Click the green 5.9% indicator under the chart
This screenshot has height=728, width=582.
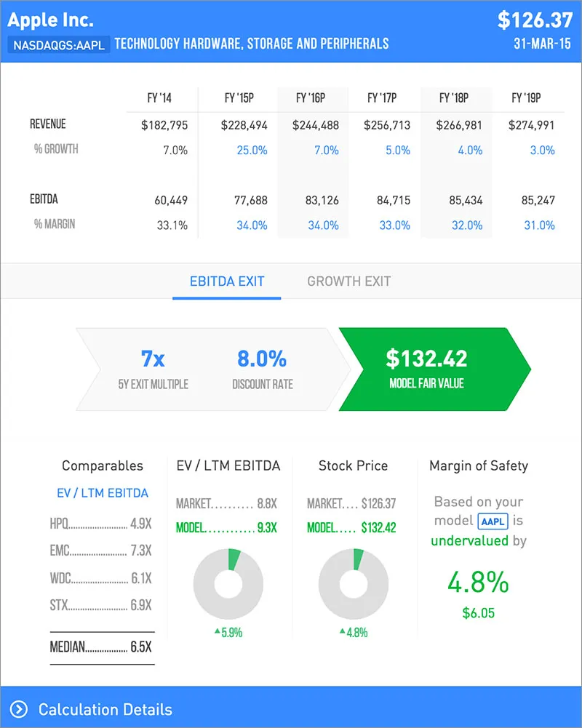228,633
